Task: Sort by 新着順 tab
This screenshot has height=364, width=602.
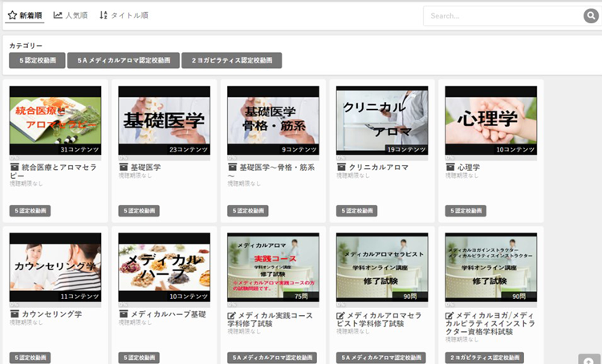Action: pyautogui.click(x=25, y=15)
